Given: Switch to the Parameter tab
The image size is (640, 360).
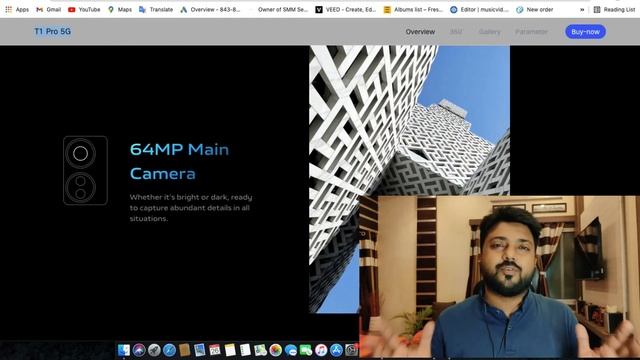Looking at the screenshot, I should (531, 32).
